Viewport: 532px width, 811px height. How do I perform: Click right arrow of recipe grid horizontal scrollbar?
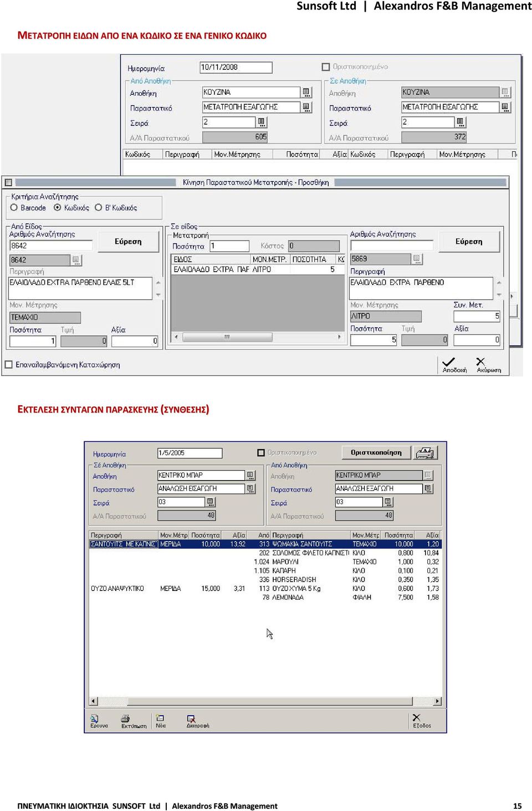coord(438,701)
